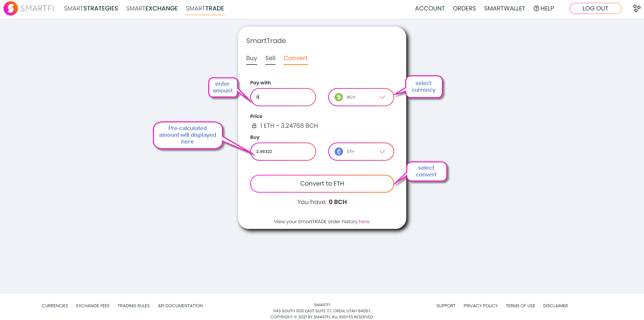Open Trading Rules footer link
This screenshot has width=644, height=320.
(x=134, y=306)
